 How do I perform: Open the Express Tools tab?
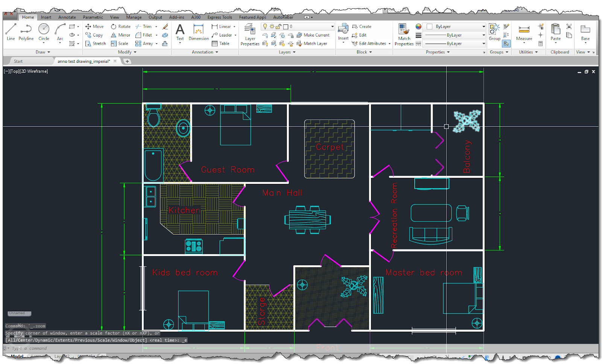[x=220, y=17]
